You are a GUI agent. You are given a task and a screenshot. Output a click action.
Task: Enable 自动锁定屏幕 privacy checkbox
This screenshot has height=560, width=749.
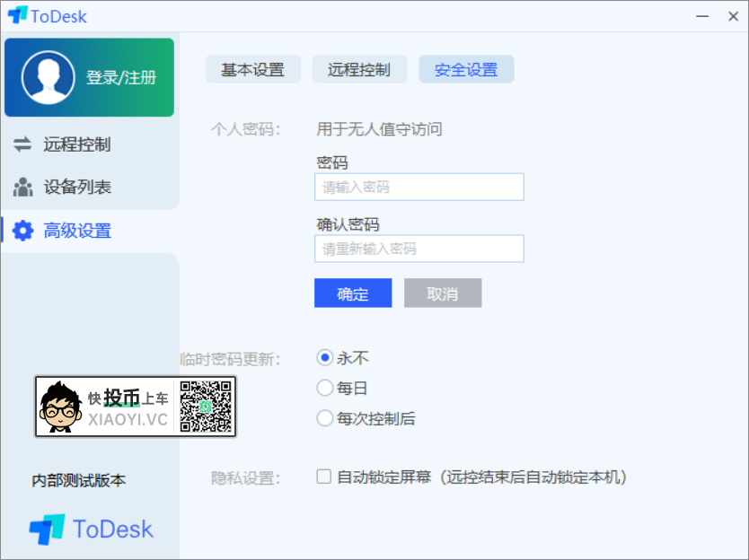point(323,477)
